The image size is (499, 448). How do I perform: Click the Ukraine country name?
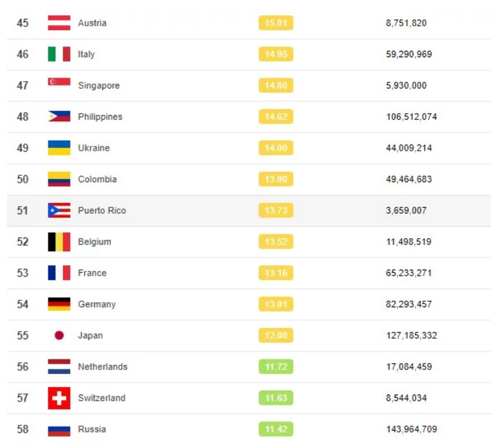(x=94, y=148)
